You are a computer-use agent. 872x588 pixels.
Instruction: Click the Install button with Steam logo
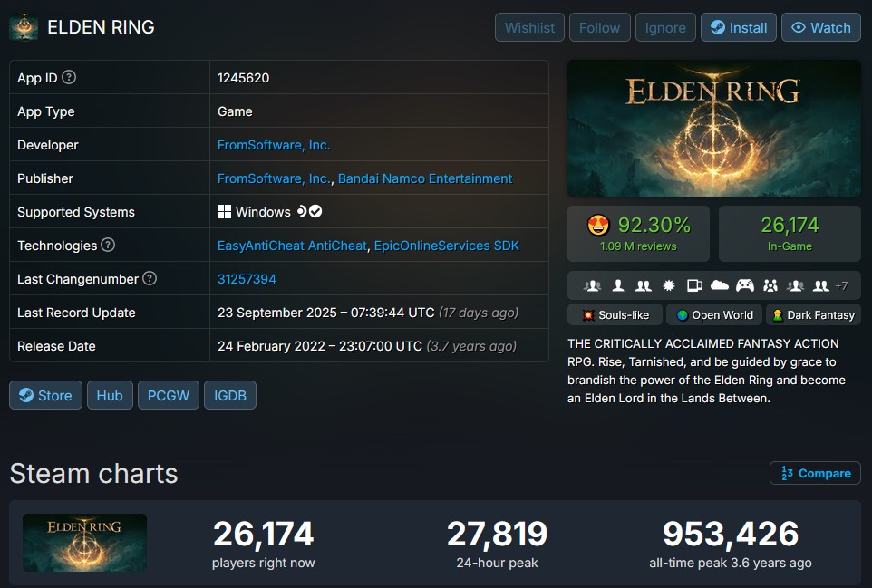tap(739, 27)
